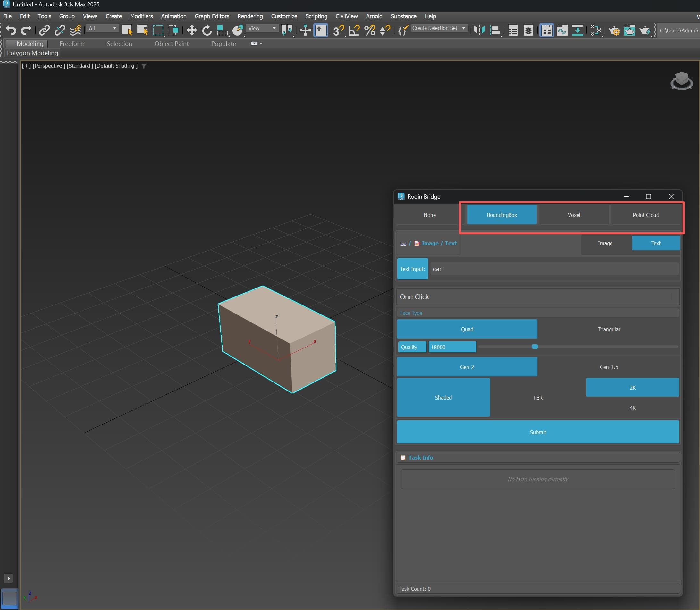The image size is (700, 610).
Task: Select the Voxel mode in Rodin Bridge
Action: (574, 215)
